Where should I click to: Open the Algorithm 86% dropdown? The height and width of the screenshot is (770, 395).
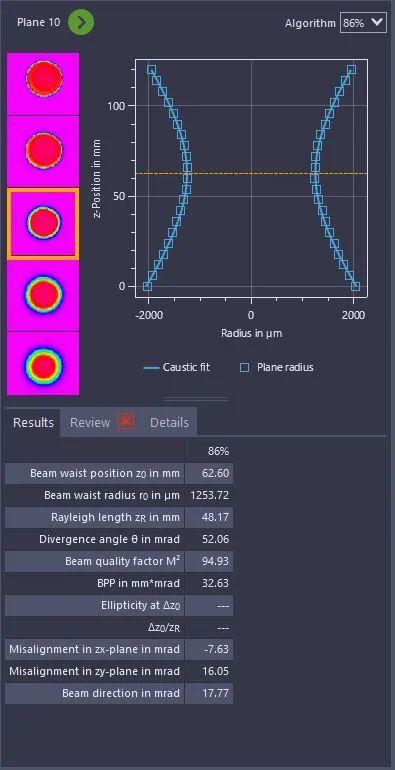click(x=363, y=23)
